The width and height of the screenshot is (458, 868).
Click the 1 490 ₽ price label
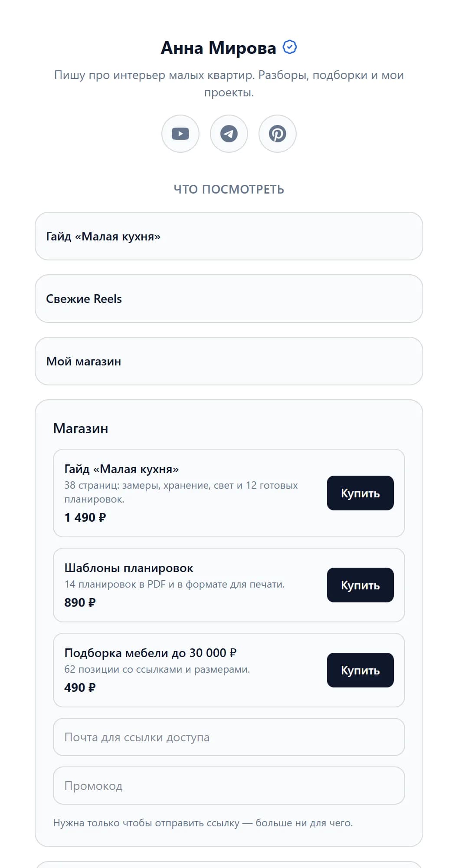[x=85, y=517]
